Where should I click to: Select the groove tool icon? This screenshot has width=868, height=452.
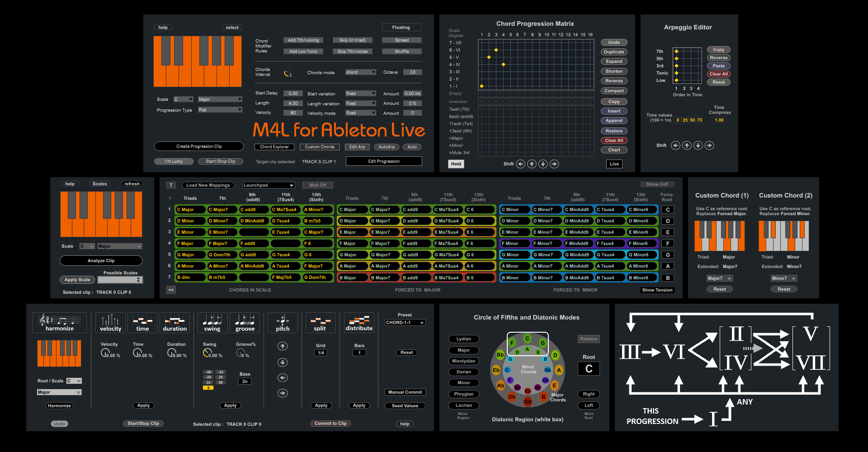pyautogui.click(x=245, y=323)
